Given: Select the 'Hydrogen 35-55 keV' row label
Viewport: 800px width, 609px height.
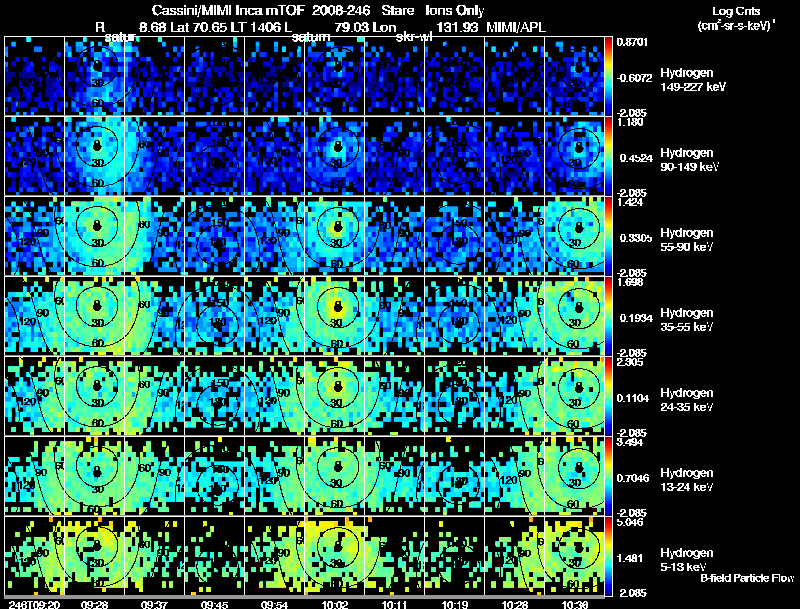Looking at the screenshot, I should point(686,319).
